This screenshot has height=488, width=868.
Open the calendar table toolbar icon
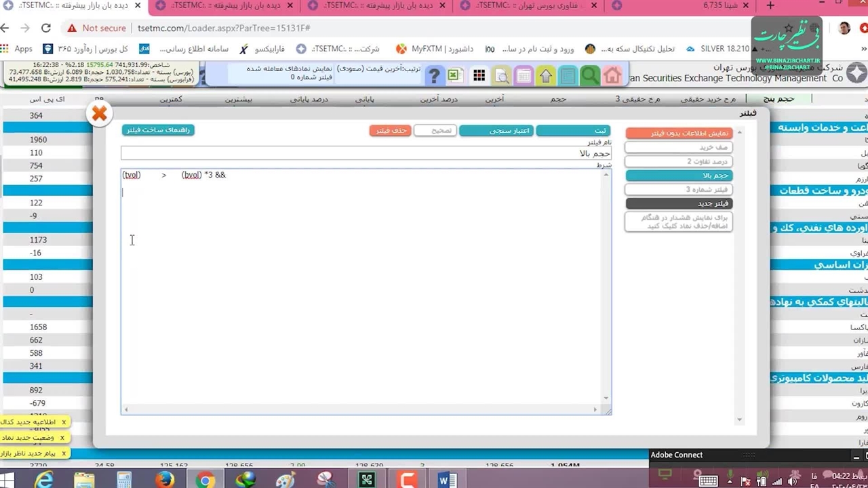(524, 75)
